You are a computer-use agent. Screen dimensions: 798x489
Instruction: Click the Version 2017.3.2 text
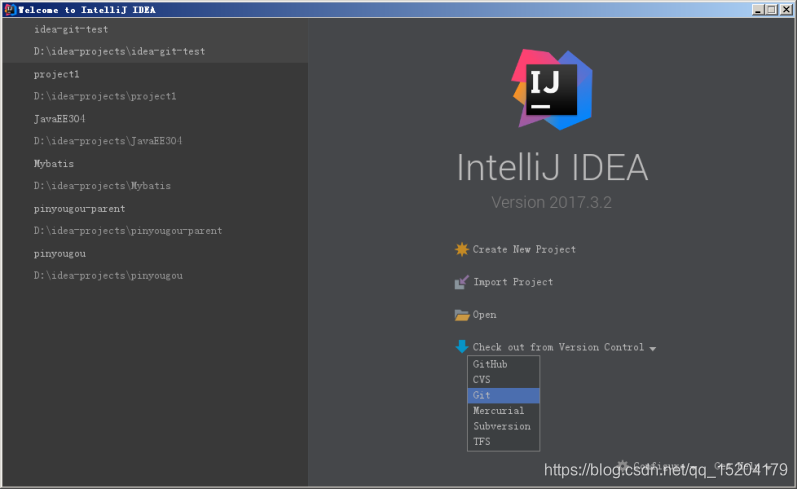[551, 203]
